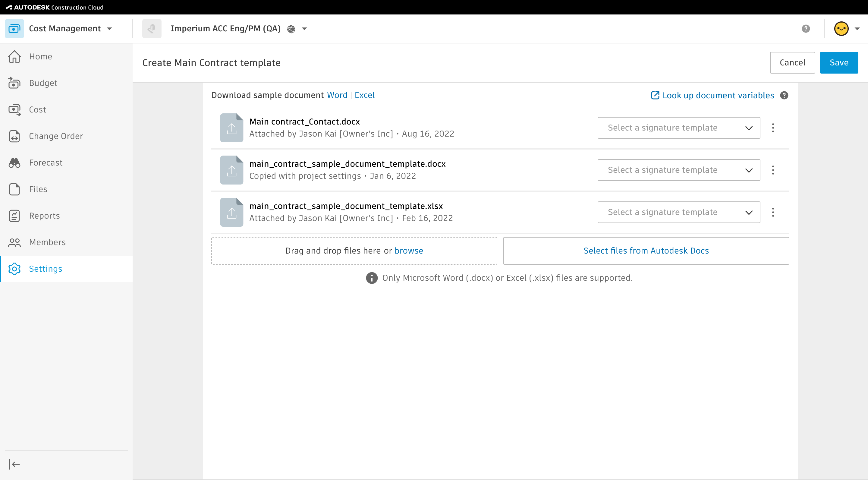Image resolution: width=868 pixels, height=480 pixels.
Task: Click the help icon beside document variables link
Action: click(x=784, y=95)
